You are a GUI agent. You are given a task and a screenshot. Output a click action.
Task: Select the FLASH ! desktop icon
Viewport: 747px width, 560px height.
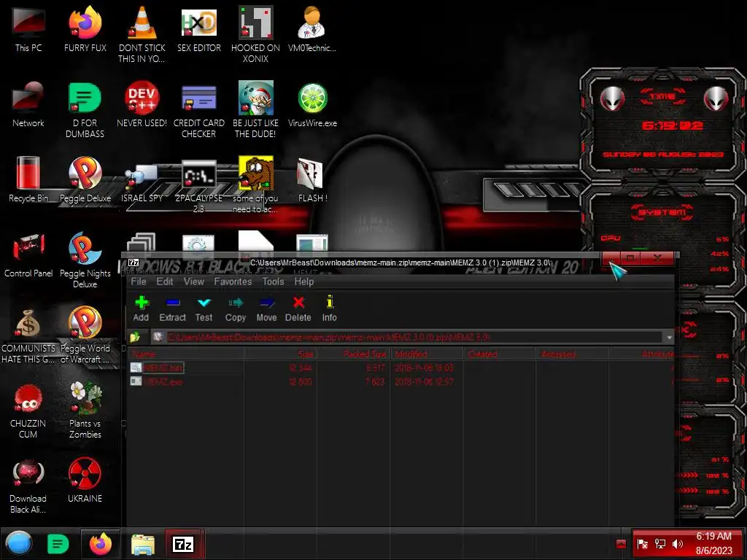tap(312, 180)
